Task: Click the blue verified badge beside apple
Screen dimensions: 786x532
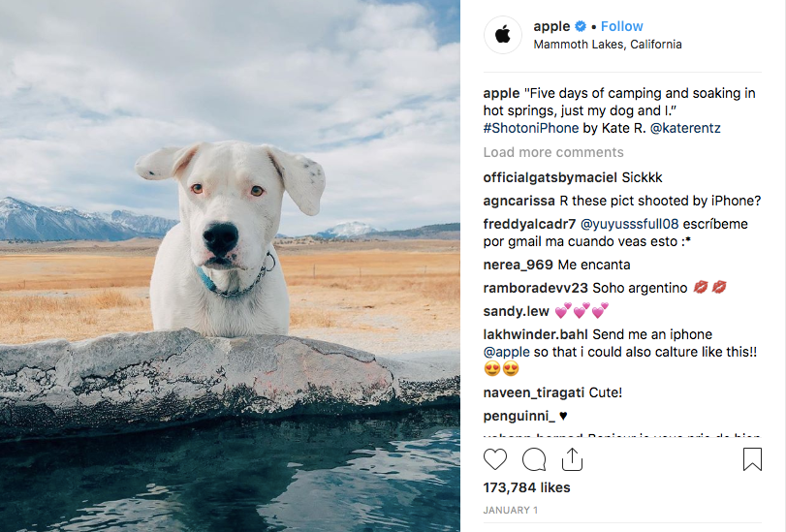Action: [x=580, y=26]
